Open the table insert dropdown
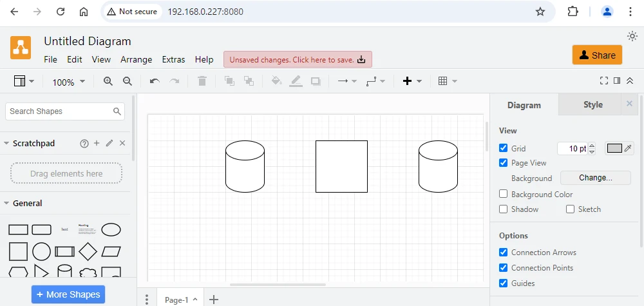644x306 pixels. 447,81
